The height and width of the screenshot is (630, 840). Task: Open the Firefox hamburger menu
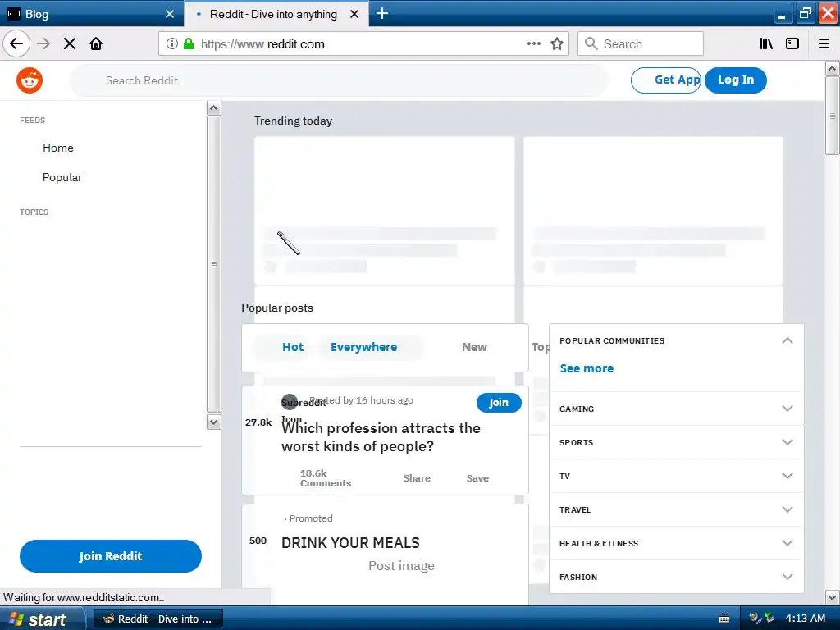coord(824,43)
